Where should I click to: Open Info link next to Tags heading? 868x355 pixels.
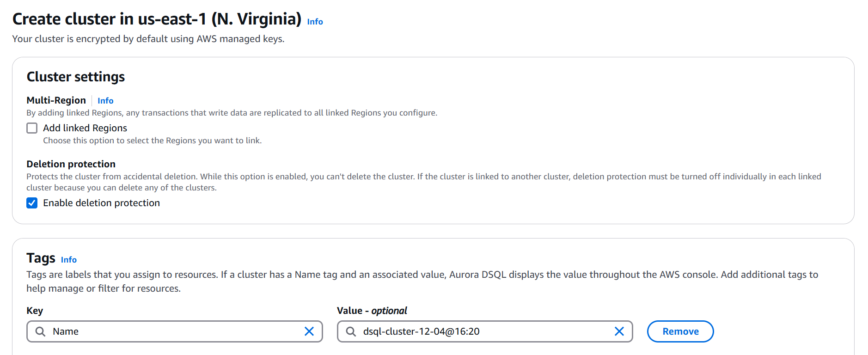pyautogui.click(x=69, y=260)
